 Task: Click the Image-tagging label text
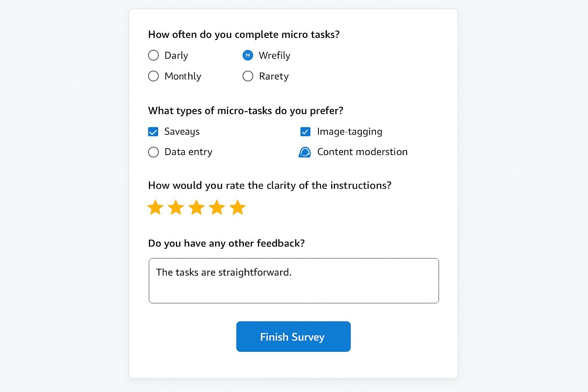(350, 132)
